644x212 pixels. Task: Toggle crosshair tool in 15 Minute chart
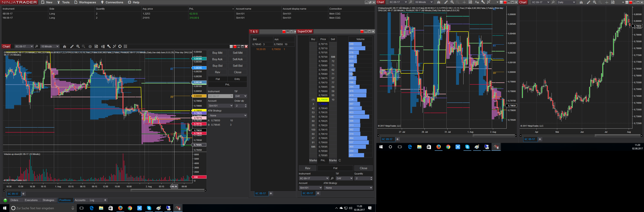click(x=90, y=46)
